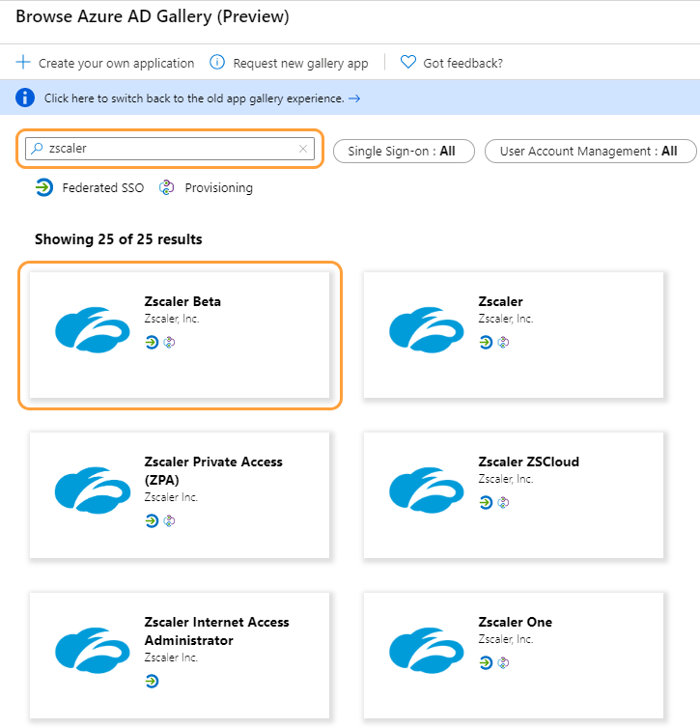Click the Provisioning legend icon

click(x=167, y=187)
